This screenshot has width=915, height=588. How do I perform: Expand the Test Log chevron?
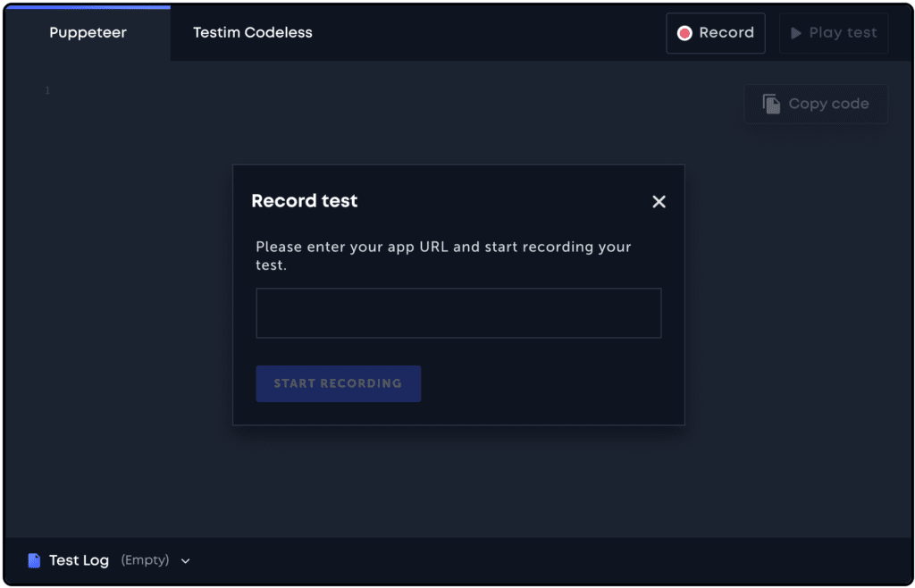[x=186, y=561]
